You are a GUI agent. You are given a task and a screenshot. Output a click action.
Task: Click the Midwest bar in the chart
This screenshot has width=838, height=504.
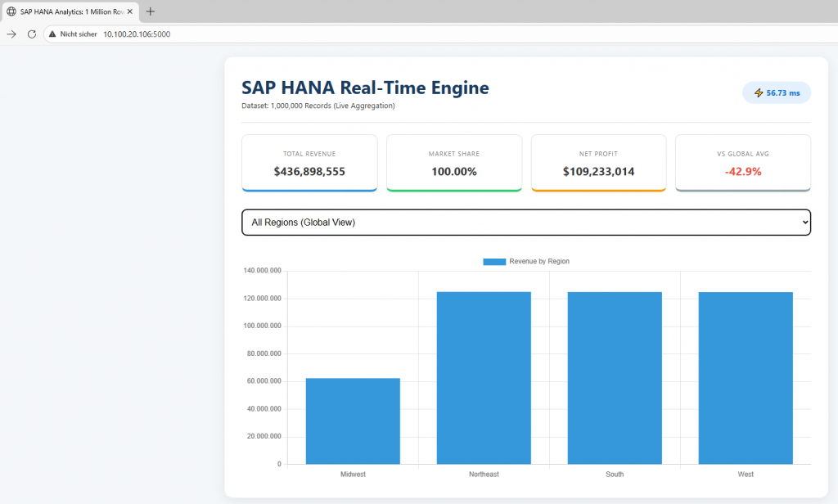353,421
